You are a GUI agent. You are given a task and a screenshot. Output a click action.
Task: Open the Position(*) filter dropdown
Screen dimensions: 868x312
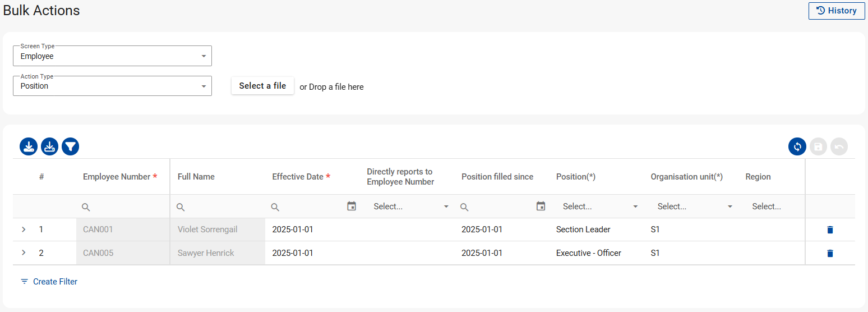[600, 207]
